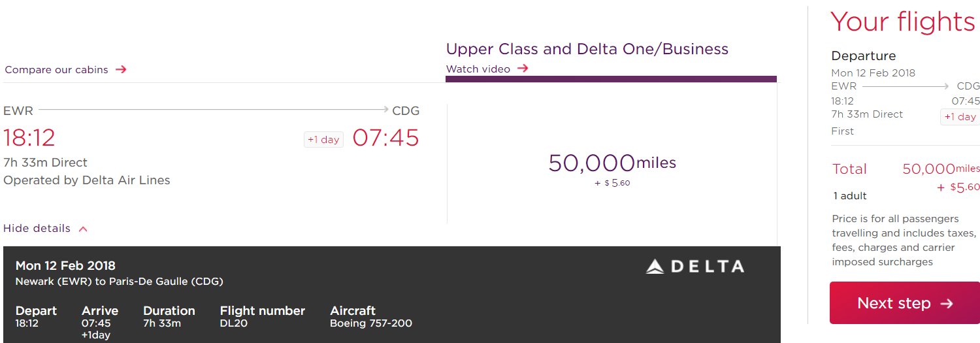Click the arrow on Next step button
The width and height of the screenshot is (980, 343).
coord(946,303)
